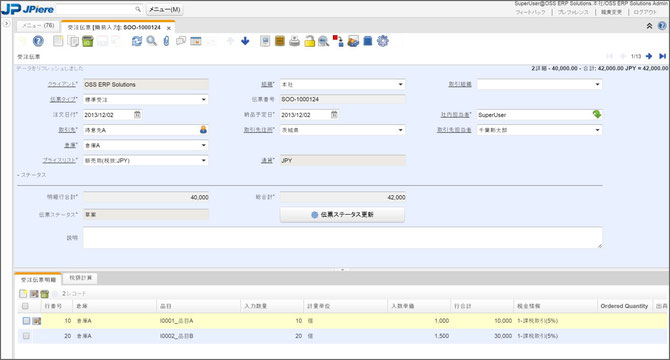Click the 伝票ステータス更新 button
This screenshot has height=360, width=670.
(x=342, y=214)
